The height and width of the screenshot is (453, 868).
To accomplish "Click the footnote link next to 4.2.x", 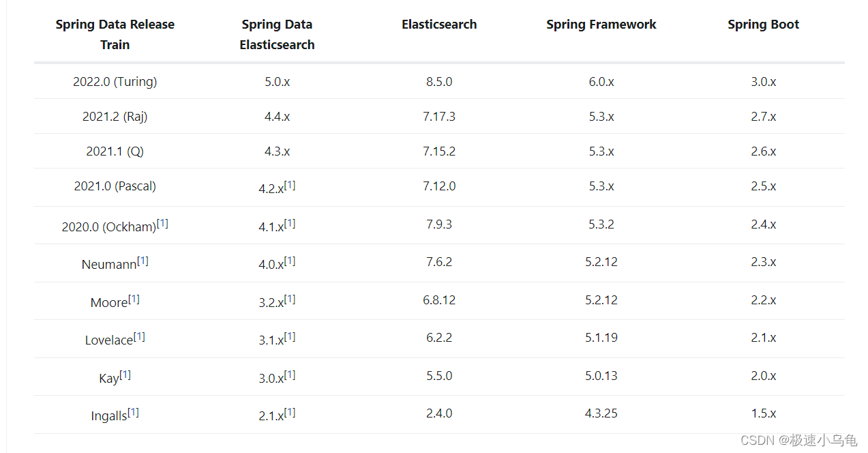I will [x=290, y=186].
